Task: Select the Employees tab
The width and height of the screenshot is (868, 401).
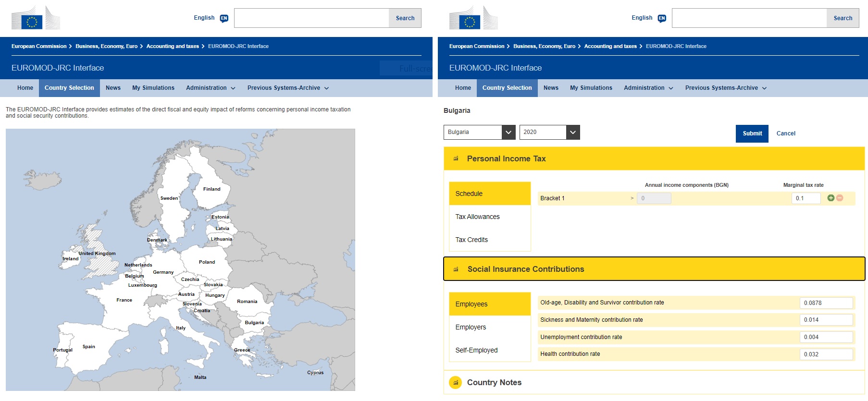Action: click(x=490, y=304)
